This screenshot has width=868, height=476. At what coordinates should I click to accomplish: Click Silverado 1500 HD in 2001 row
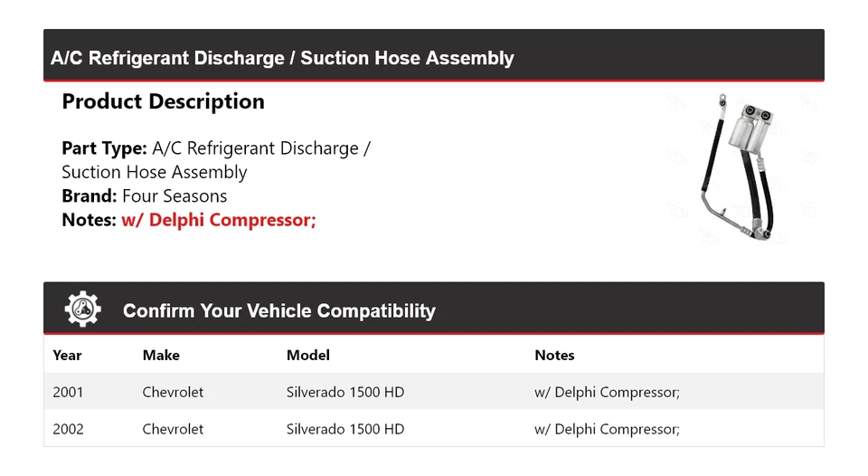pyautogui.click(x=344, y=393)
